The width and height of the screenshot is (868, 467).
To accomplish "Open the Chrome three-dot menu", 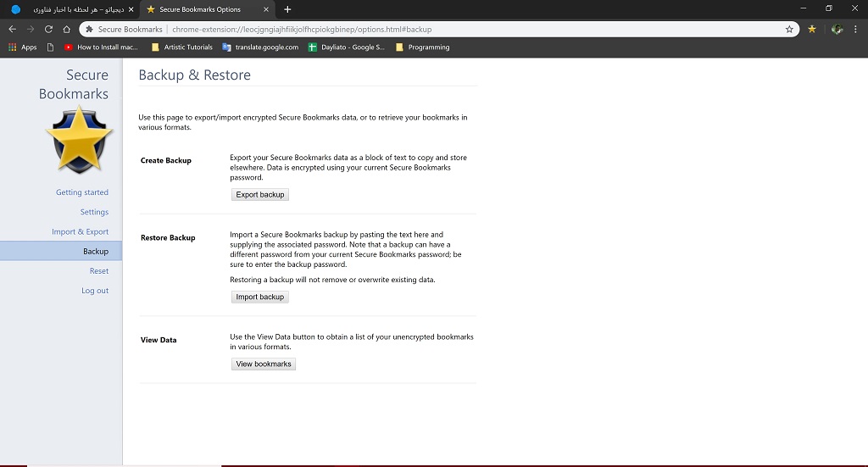I will point(855,30).
